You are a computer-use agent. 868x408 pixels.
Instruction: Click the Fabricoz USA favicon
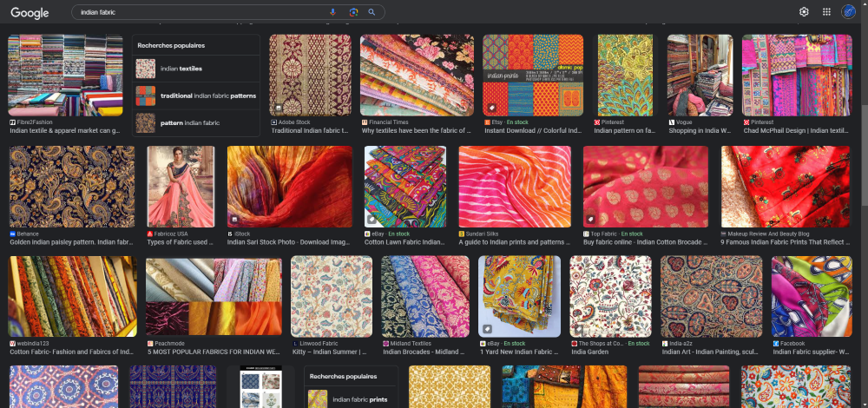(150, 234)
